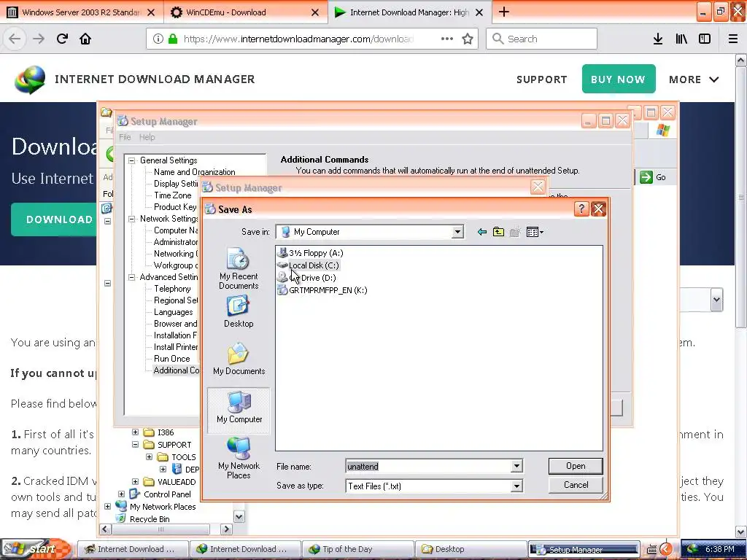The height and width of the screenshot is (560, 747).
Task: Select Languages in settings tree
Action: (174, 312)
